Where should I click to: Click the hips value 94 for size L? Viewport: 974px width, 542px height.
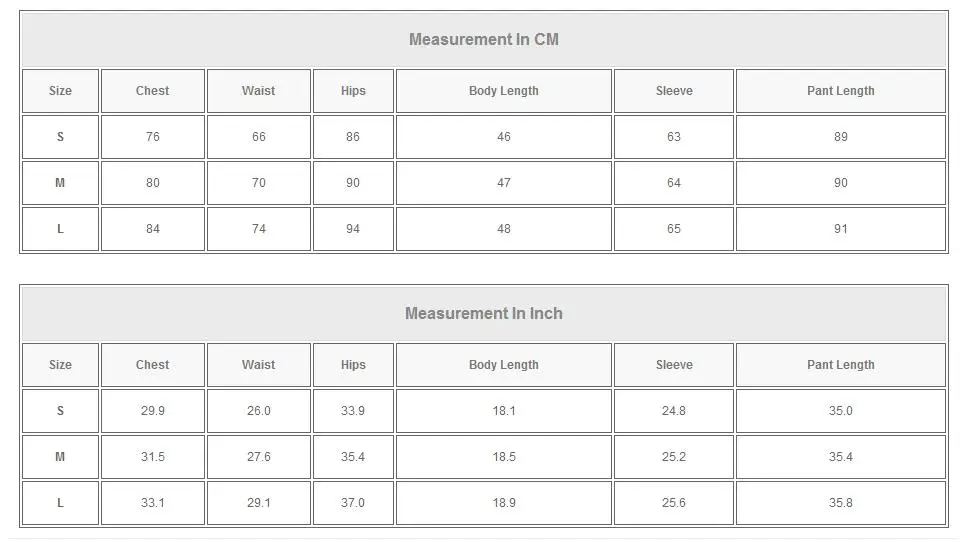[353, 229]
